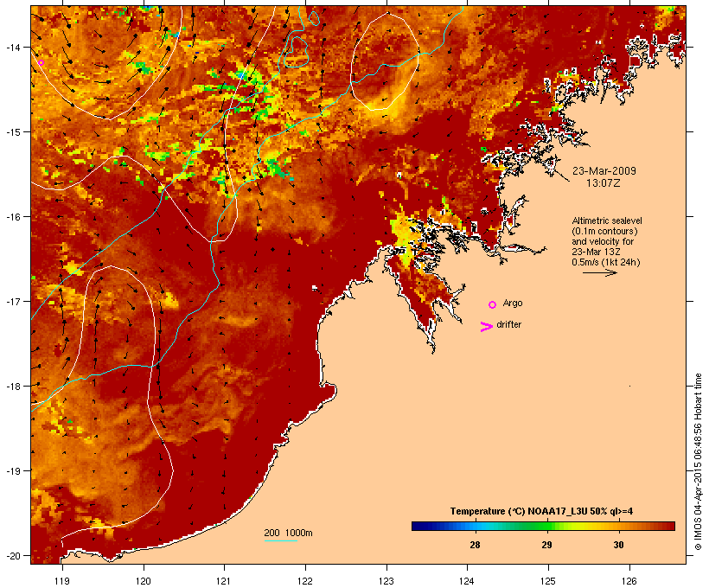
Task: Click the latitude label "-19"
Action: pyautogui.click(x=13, y=471)
